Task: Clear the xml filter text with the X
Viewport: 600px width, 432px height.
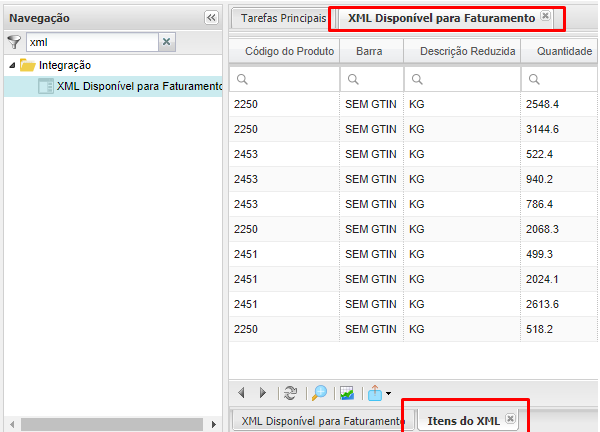Action: 166,42
